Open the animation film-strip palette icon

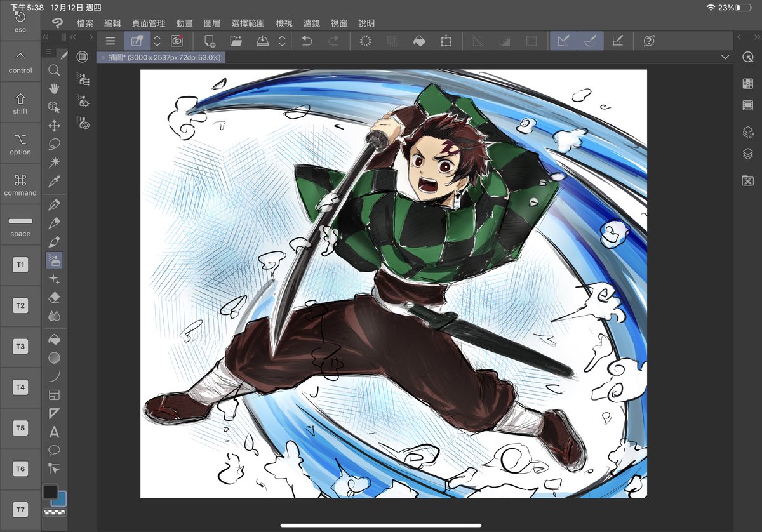747,105
